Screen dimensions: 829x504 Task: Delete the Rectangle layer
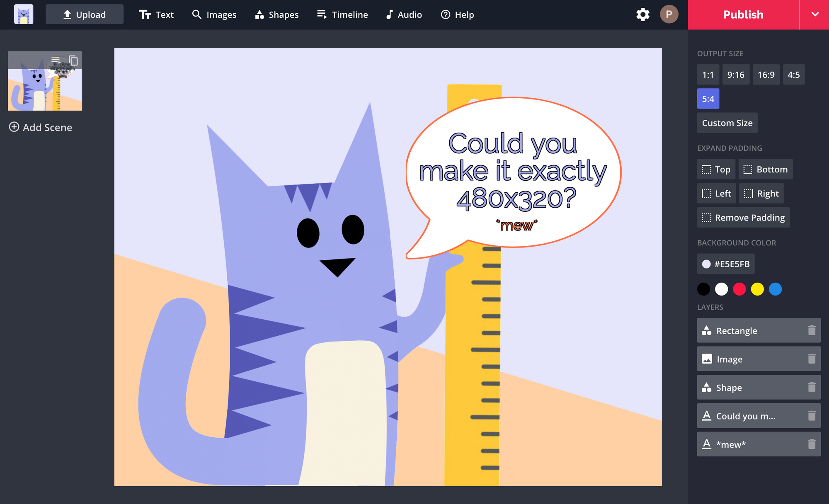click(811, 330)
